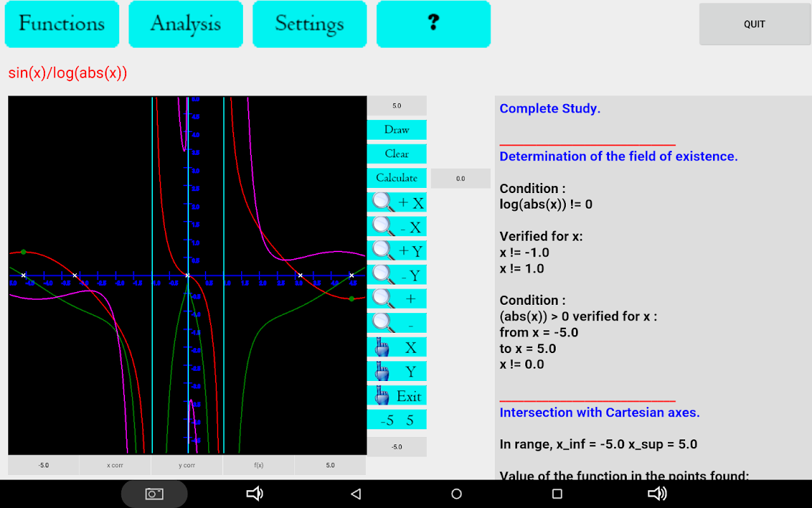This screenshot has height=508, width=812.
Task: Zoom out on the Y axis
Action: pos(396,274)
